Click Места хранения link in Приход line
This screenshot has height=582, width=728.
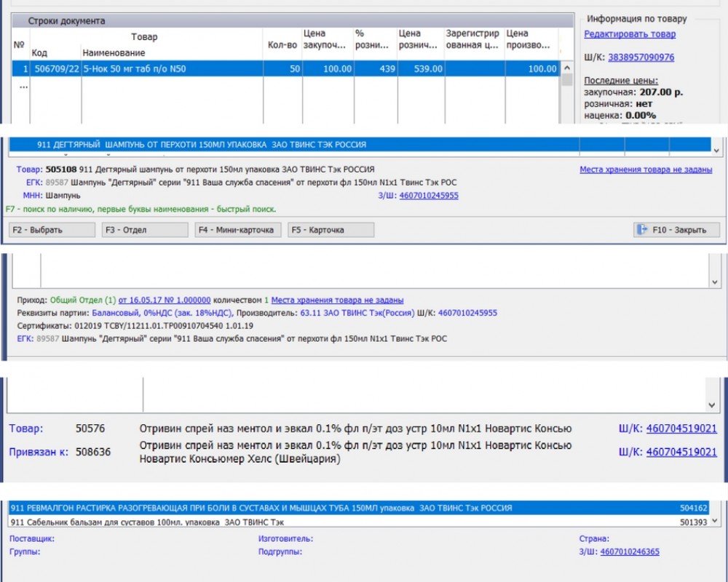[337, 300]
